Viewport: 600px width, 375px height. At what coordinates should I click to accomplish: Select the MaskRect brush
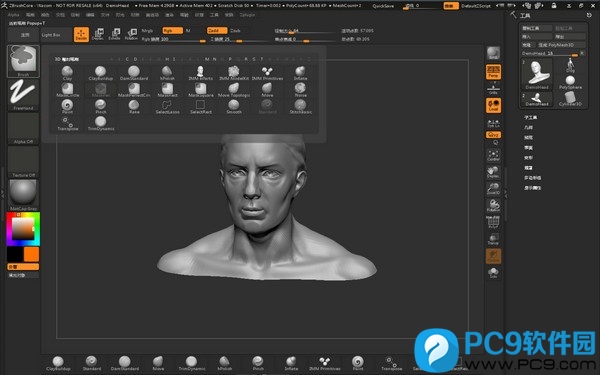coord(167,90)
